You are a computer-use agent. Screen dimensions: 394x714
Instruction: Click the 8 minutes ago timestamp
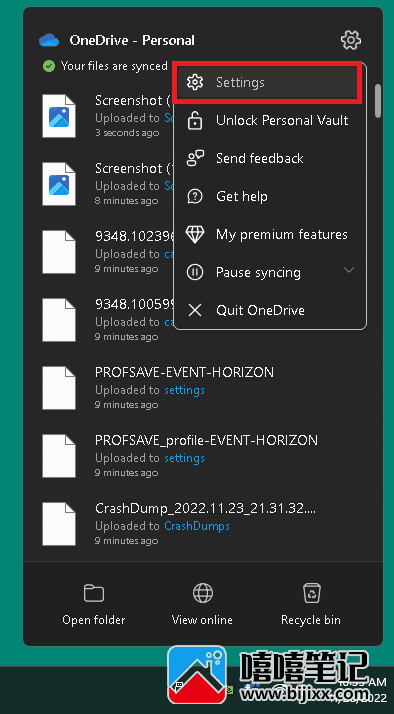pos(127,201)
